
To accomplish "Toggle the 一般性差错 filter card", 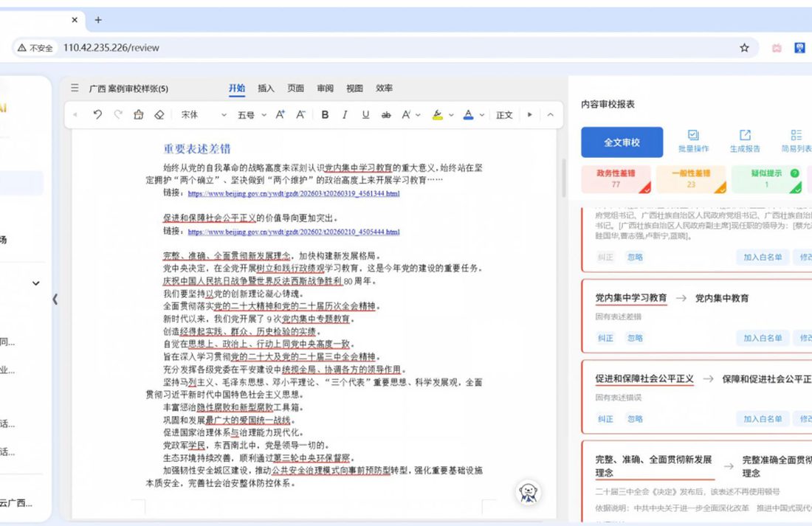I will click(x=692, y=179).
